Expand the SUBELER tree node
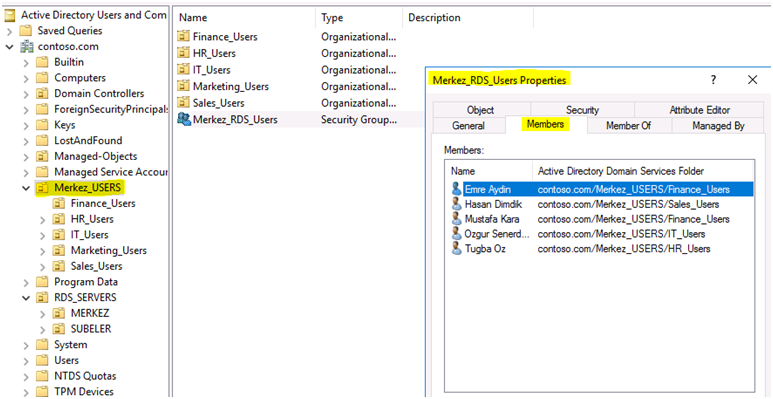 click(x=43, y=329)
